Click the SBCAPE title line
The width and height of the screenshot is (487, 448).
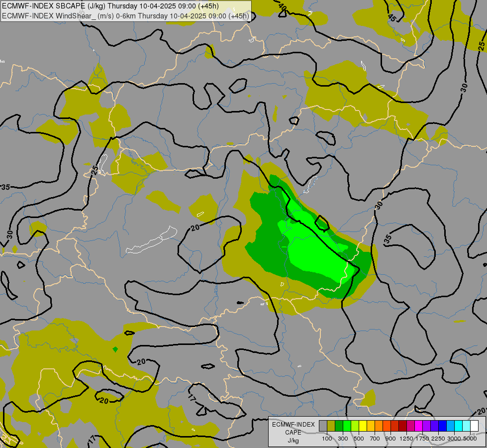tap(110, 6)
